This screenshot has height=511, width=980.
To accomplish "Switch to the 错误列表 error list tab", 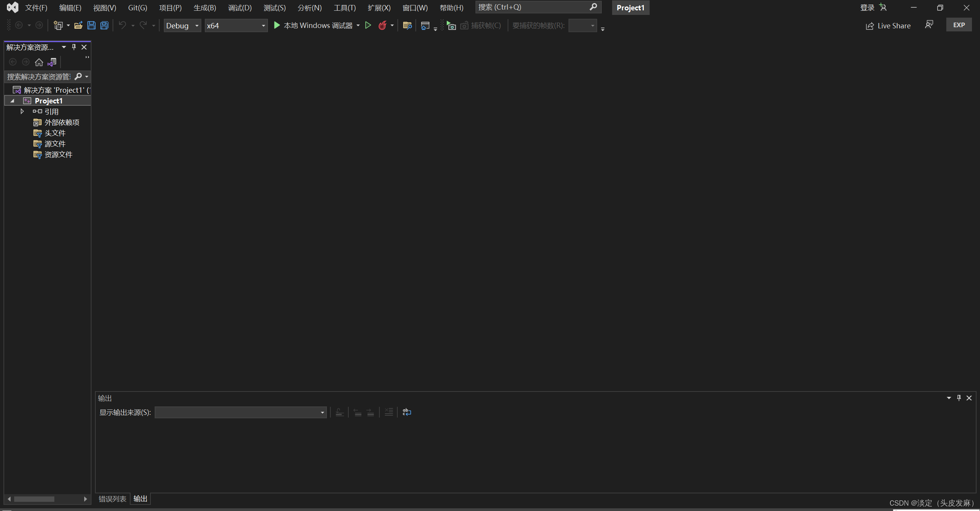I will tap(112, 499).
